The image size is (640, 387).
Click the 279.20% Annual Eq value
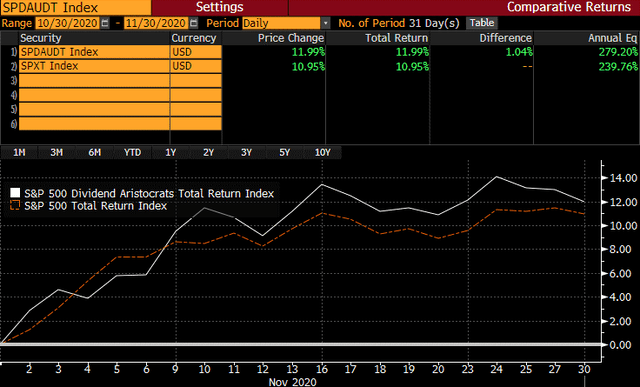(618, 52)
